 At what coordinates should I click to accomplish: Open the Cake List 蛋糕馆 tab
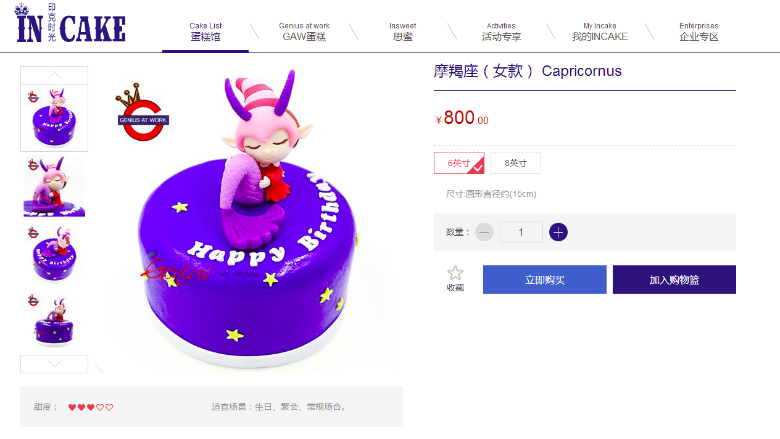[x=205, y=31]
